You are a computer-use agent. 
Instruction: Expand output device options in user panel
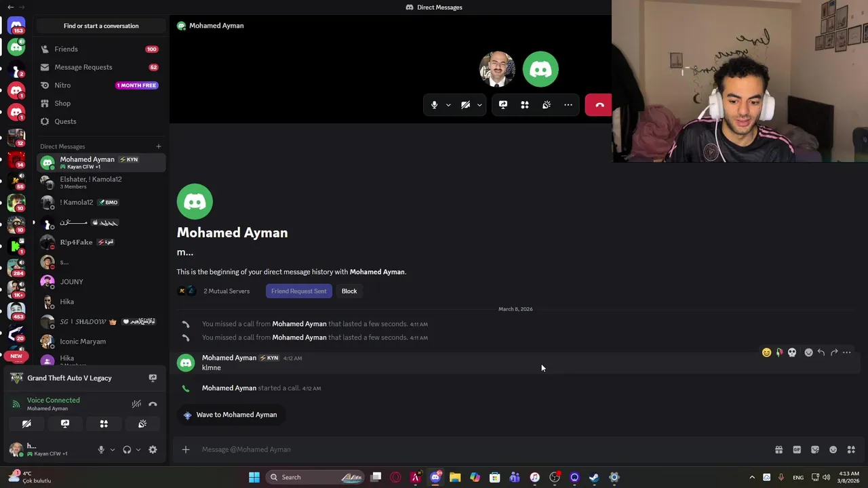pos(138,449)
